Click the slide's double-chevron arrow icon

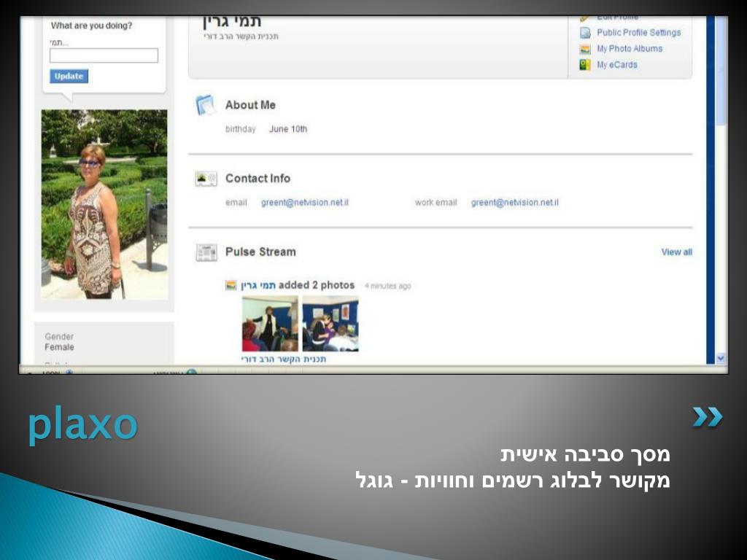coord(708,416)
